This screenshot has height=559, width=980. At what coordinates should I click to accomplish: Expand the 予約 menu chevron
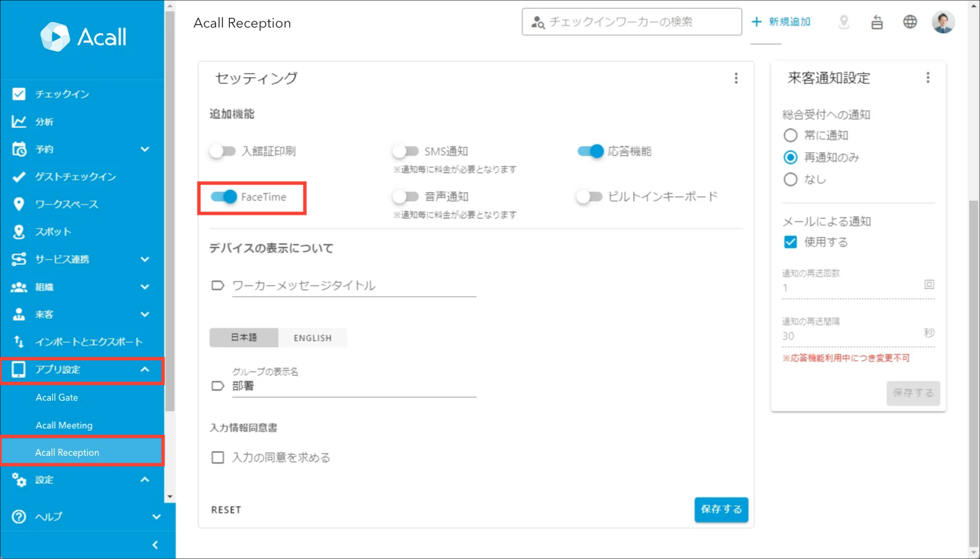[145, 149]
